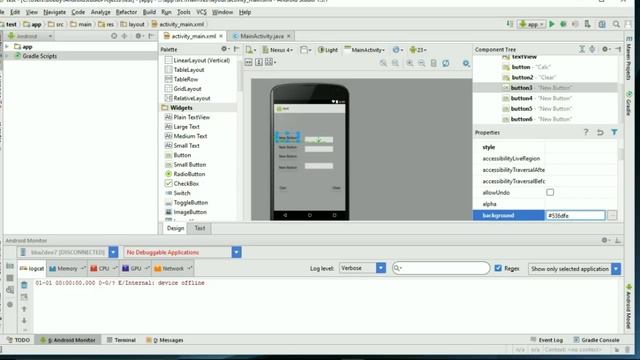The image size is (640, 360).
Task: Uncheck the Regex checkbox
Action: [x=498, y=268]
